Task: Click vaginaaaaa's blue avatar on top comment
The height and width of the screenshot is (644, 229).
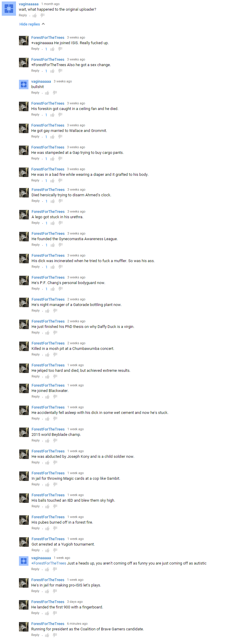Action: click(x=9, y=9)
